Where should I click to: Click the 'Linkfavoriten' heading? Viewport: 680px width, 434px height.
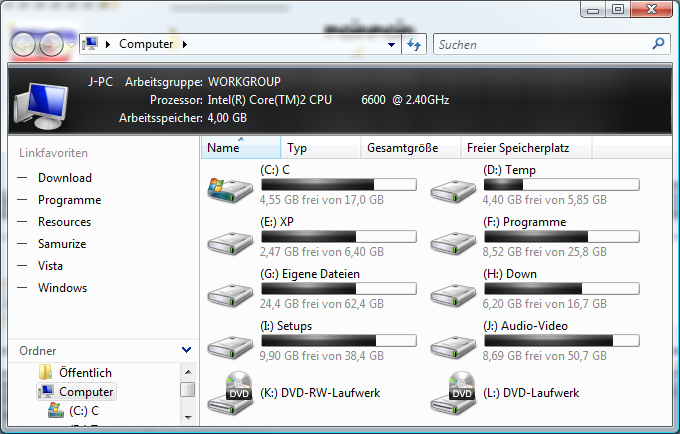point(53,153)
